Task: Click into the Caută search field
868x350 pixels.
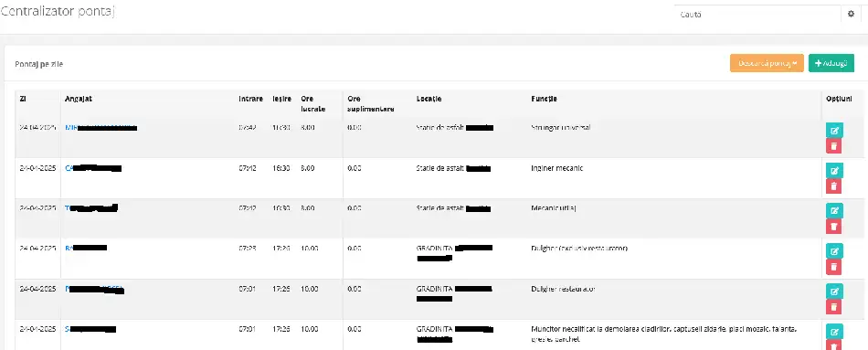Action: pyautogui.click(x=757, y=15)
